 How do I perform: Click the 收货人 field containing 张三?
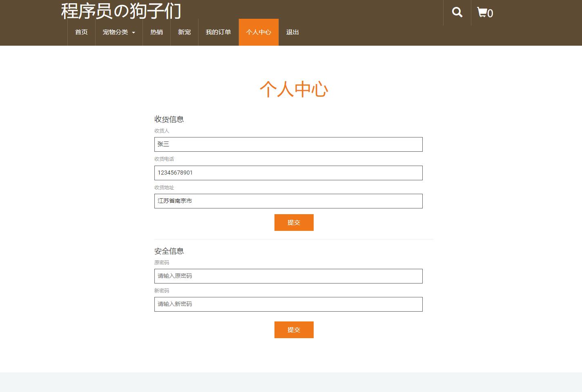coord(288,144)
